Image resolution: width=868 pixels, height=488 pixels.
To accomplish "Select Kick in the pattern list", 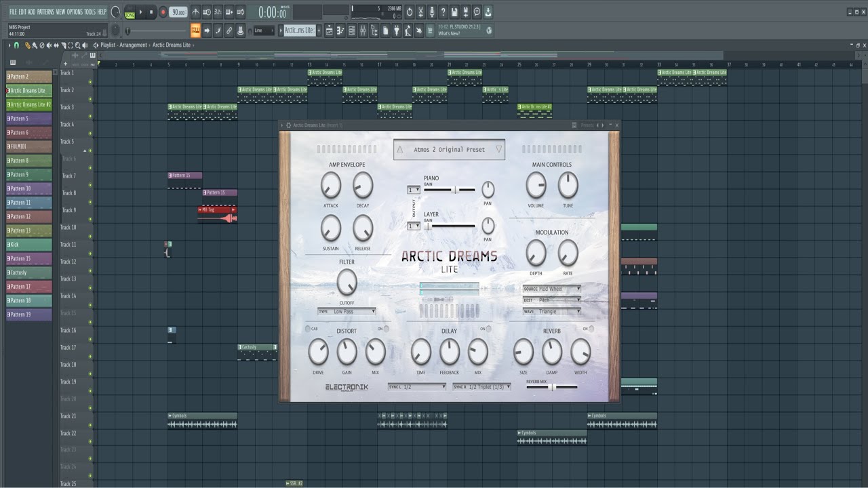I will click(x=29, y=245).
